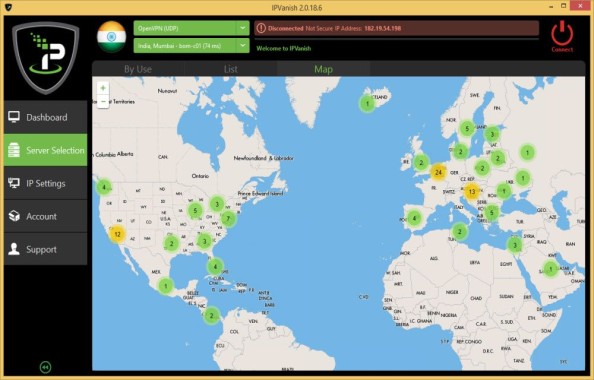Collapse the sidebar with the rewind arrow icon
Image resolution: width=594 pixels, height=380 pixels.
point(45,367)
